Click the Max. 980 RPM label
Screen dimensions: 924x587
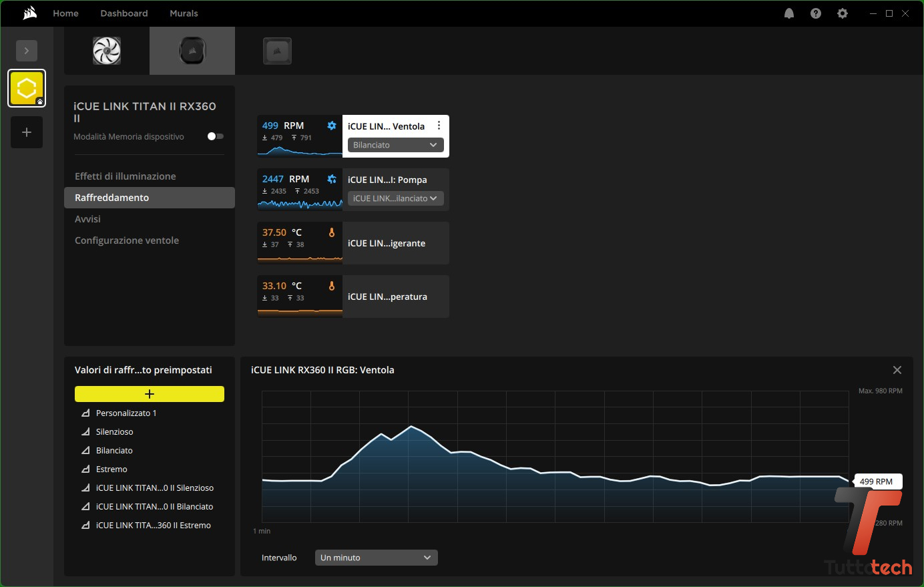pos(881,391)
